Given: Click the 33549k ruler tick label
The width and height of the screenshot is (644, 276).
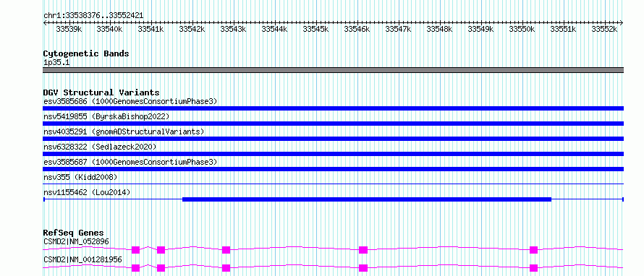Looking at the screenshot, I should point(481,29).
